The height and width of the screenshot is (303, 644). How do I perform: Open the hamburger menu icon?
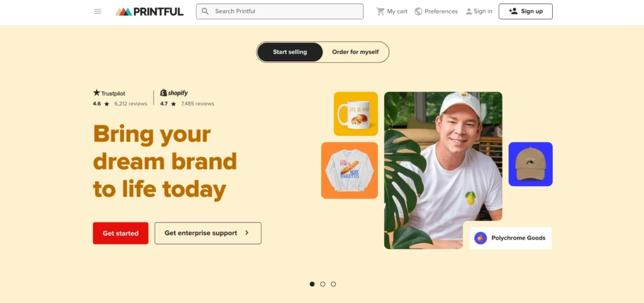coord(97,11)
